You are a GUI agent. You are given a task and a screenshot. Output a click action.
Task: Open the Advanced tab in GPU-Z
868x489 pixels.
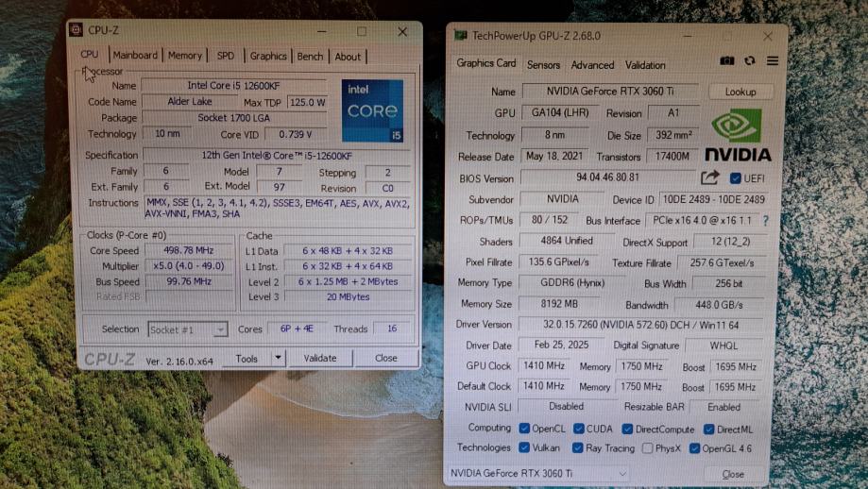(592, 65)
